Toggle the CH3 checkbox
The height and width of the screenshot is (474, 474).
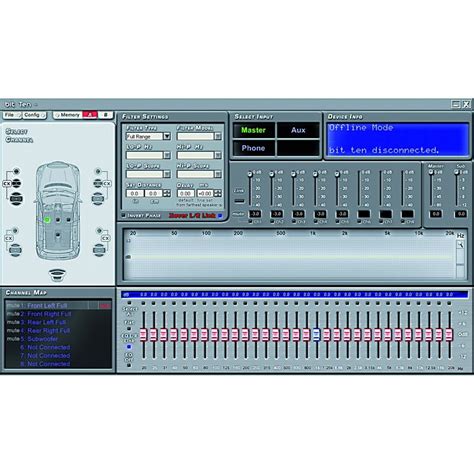(294, 221)
